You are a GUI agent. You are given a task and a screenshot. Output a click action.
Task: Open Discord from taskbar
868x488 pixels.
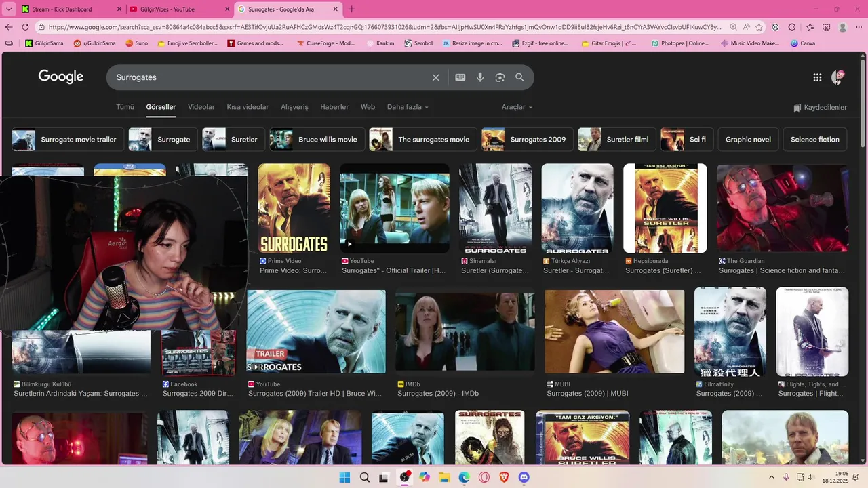524,477
